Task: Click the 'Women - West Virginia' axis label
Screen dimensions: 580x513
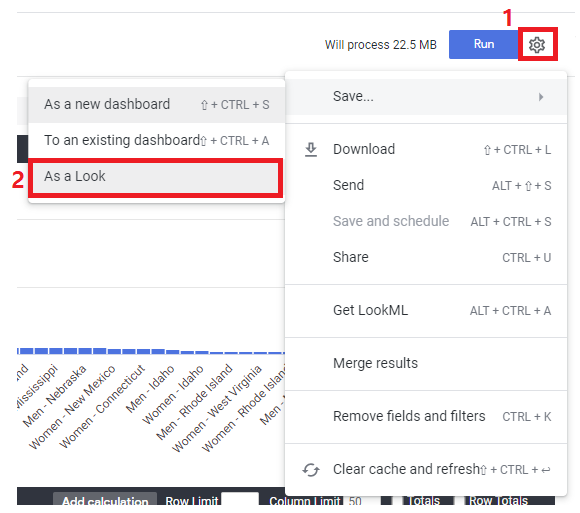Action: click(x=217, y=409)
